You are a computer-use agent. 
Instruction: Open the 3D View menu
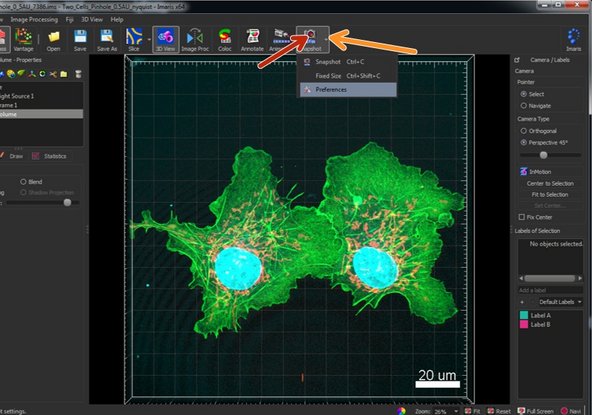click(92, 19)
